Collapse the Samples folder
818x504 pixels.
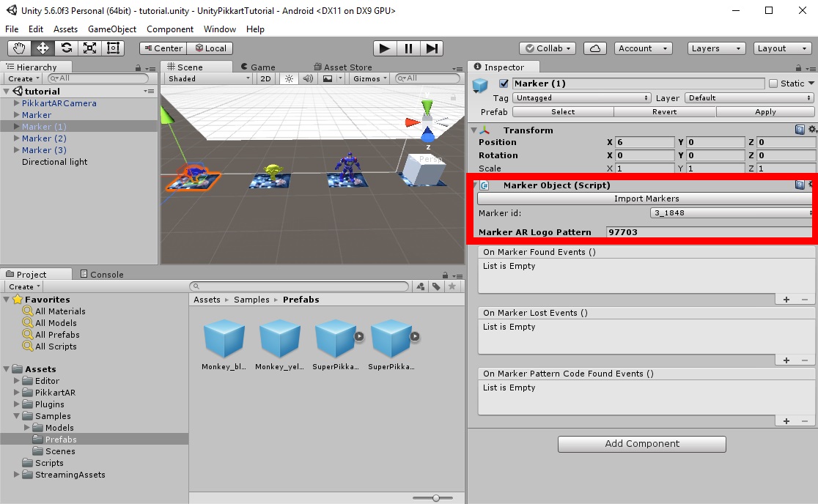coord(17,416)
